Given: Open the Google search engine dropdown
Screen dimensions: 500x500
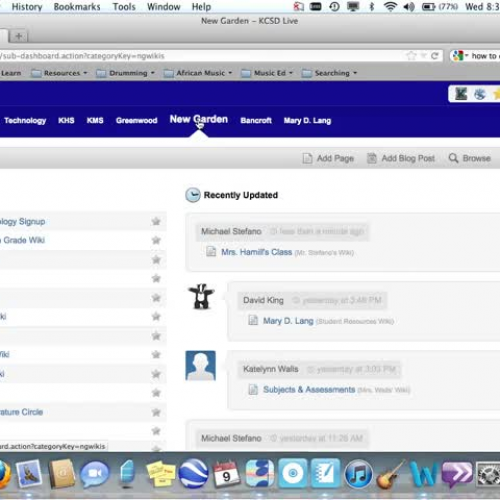Looking at the screenshot, I should [x=460, y=56].
